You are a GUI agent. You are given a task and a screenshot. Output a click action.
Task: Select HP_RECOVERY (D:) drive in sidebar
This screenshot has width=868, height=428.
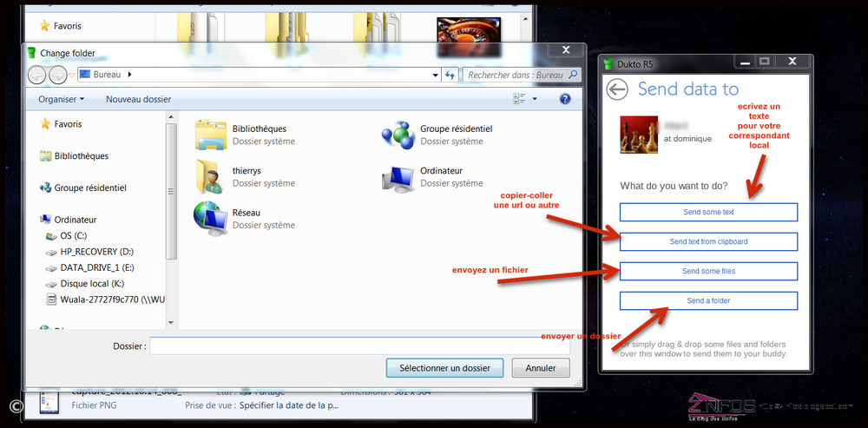(97, 252)
